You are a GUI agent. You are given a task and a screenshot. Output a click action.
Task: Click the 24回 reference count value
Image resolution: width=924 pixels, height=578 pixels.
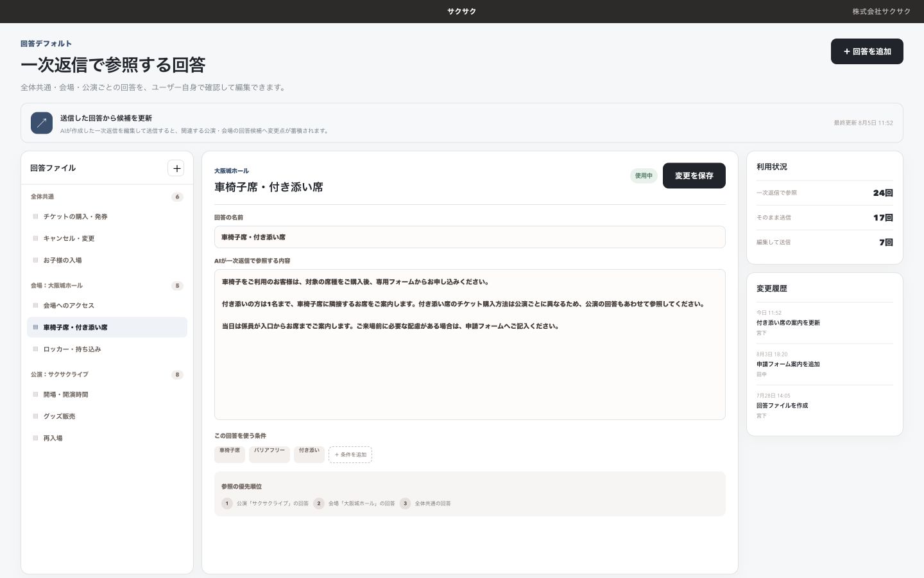click(883, 193)
